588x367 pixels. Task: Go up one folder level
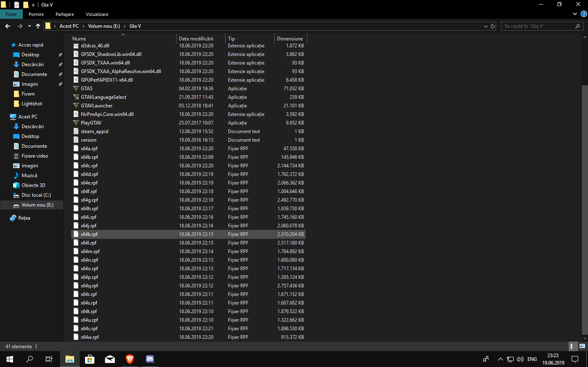click(38, 26)
